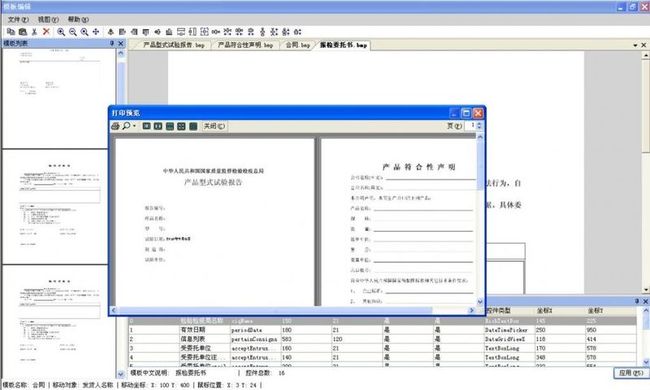The width and height of the screenshot is (650, 390).
Task: Open the 视图 menu
Action: click(x=48, y=19)
